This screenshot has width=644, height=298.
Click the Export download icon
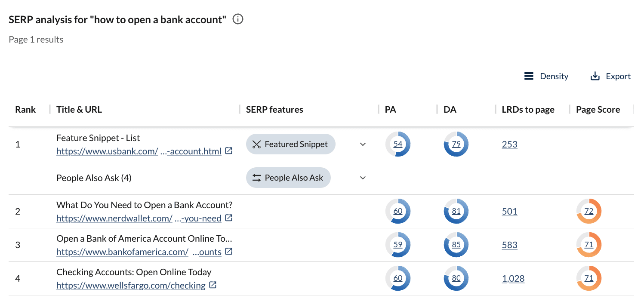tap(595, 76)
